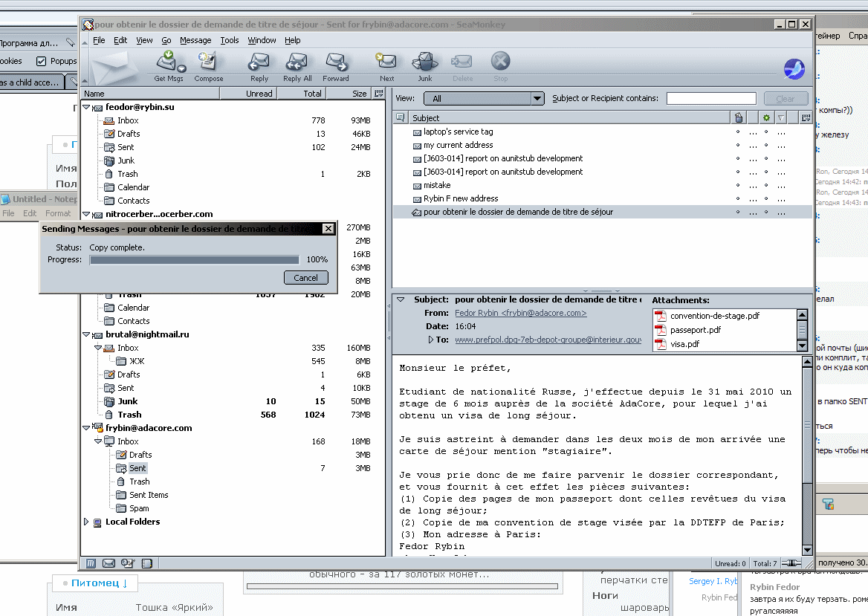
Task: Sort folders by Unread column header
Action: point(248,94)
